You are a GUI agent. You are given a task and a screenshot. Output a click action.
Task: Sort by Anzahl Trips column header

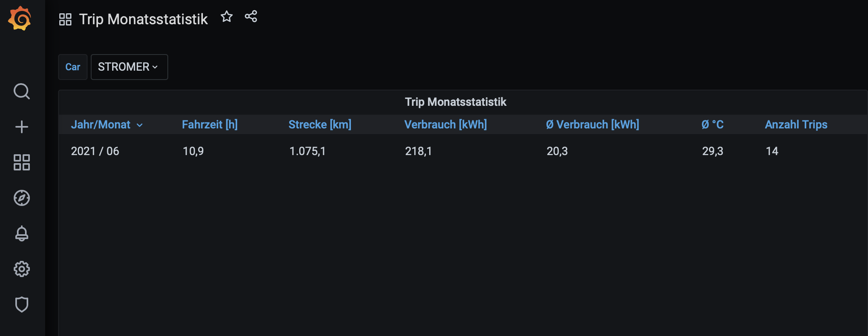(x=796, y=124)
